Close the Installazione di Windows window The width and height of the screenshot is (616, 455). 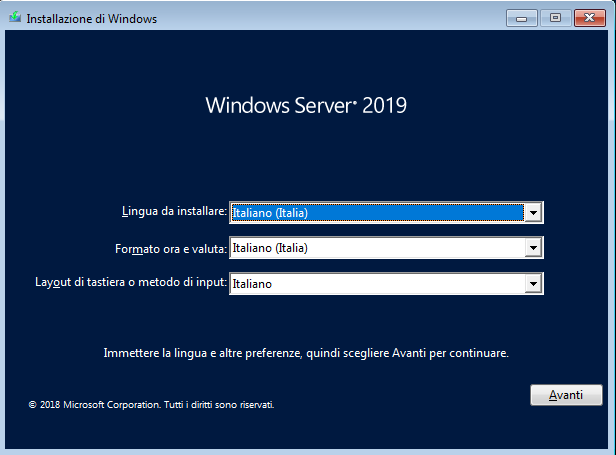point(589,18)
